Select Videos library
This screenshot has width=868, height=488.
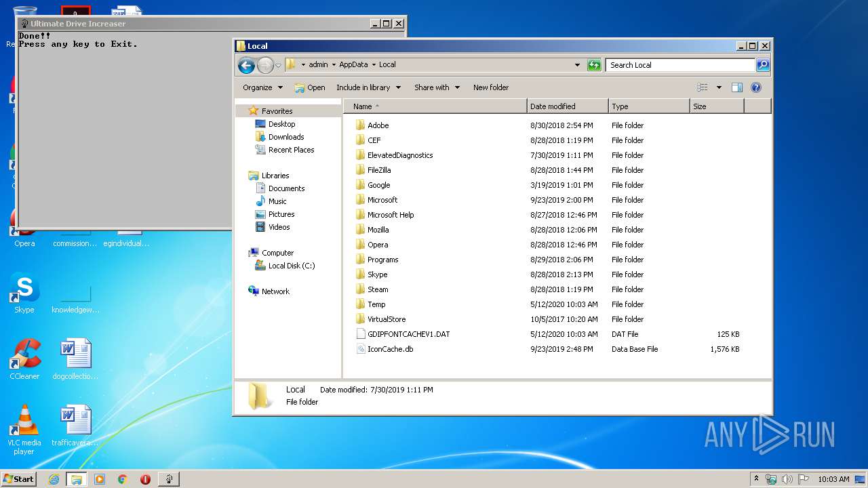click(279, 227)
